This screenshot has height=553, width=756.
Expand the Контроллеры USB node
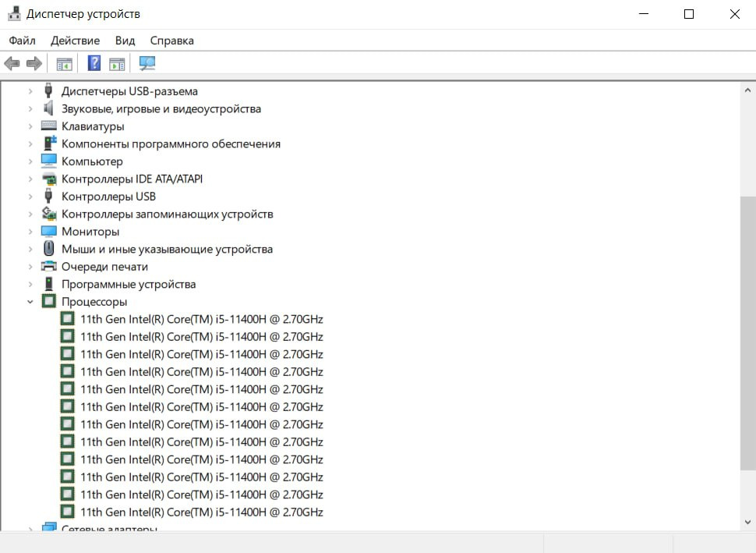(30, 197)
